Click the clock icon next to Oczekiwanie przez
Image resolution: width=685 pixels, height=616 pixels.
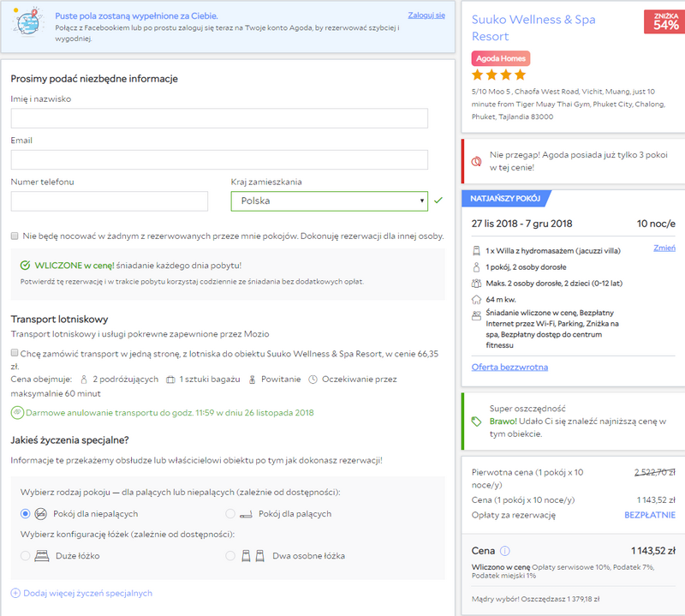(313, 380)
